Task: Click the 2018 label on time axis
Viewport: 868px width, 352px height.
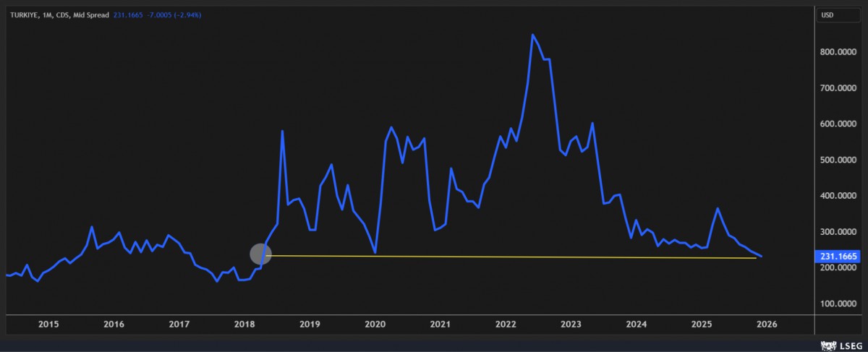Action: coord(244,324)
